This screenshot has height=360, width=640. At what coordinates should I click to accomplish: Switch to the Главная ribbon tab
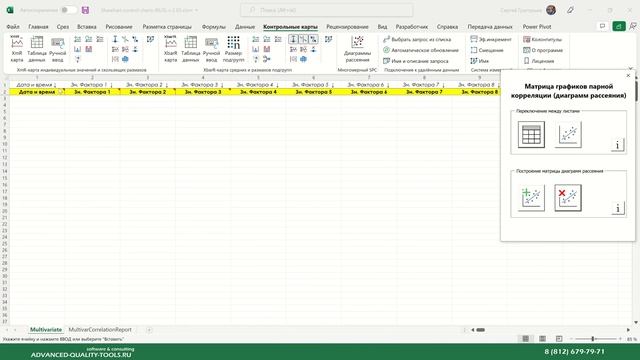[38, 27]
